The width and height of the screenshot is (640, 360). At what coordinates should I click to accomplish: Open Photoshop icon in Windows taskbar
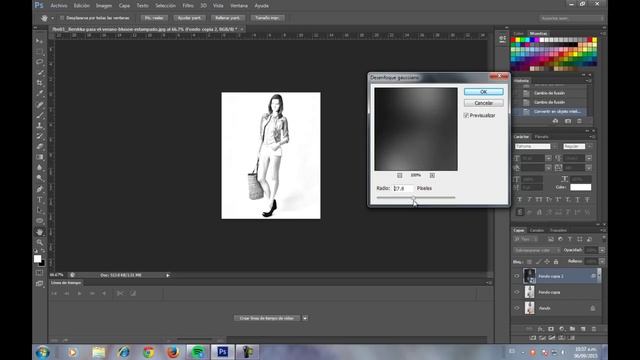coord(223,352)
